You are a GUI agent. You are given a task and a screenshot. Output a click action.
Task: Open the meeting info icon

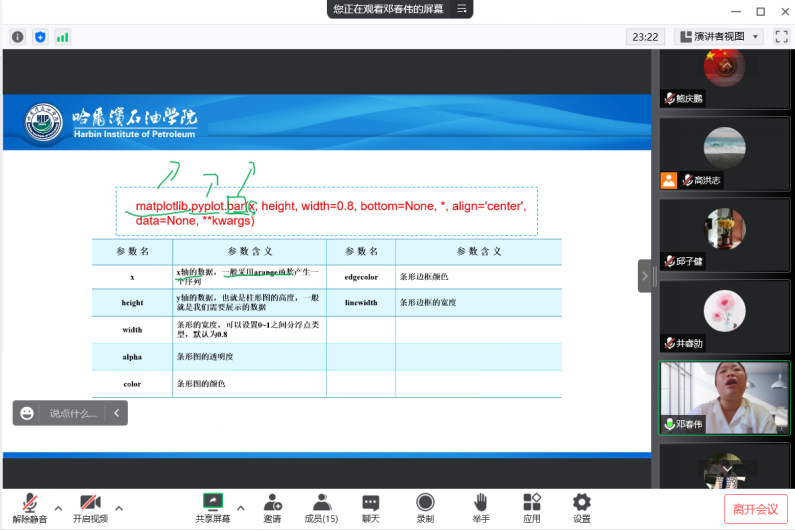point(18,37)
